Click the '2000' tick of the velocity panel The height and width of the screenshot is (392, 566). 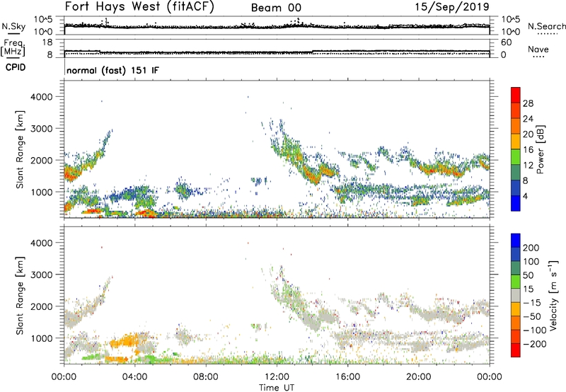coord(42,306)
